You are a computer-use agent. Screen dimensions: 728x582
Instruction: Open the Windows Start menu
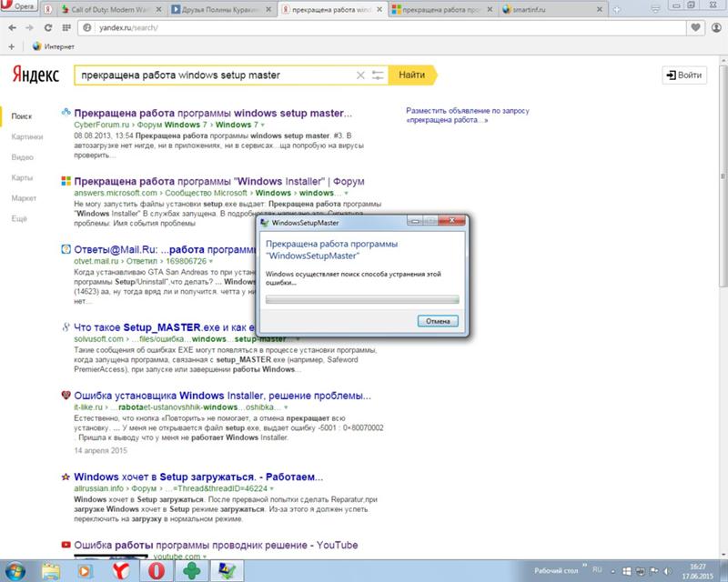(15, 571)
